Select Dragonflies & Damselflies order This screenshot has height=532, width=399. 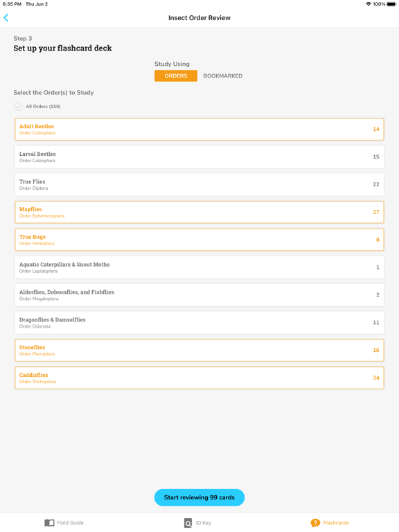199,322
